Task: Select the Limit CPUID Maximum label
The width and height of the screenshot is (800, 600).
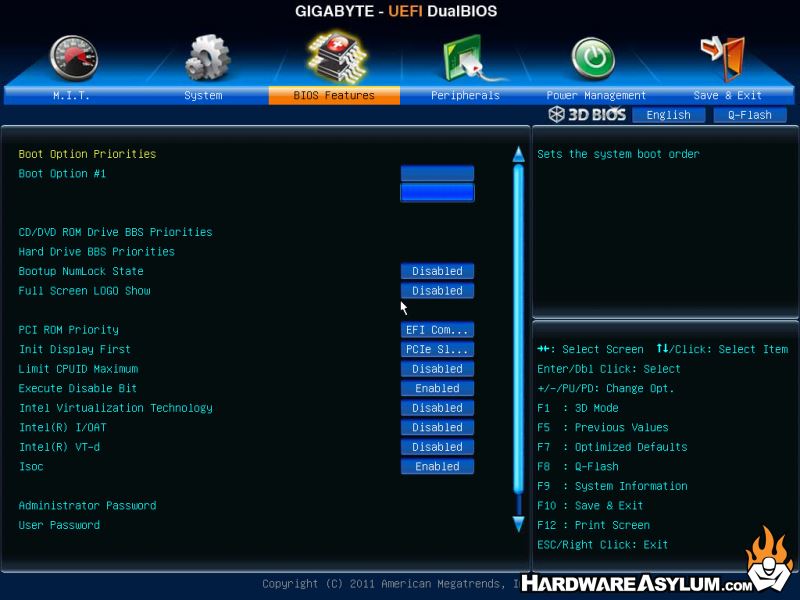Action: coord(78,369)
